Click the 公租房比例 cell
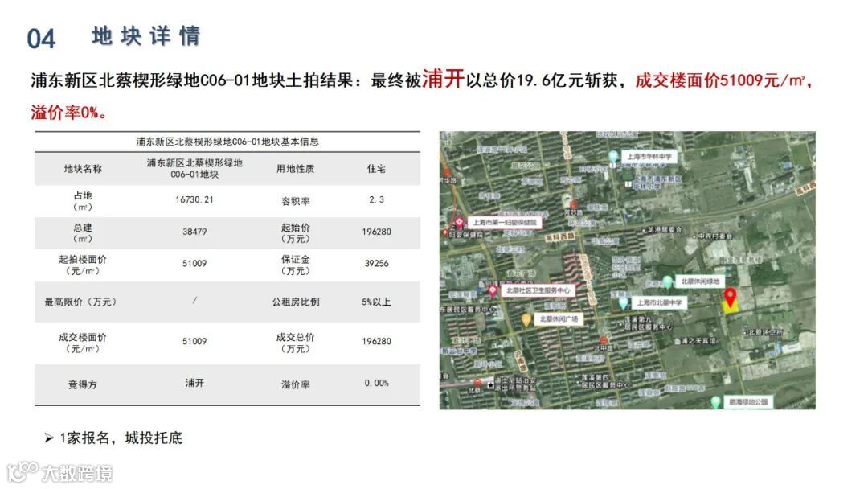The image size is (868, 489). tap(296, 302)
